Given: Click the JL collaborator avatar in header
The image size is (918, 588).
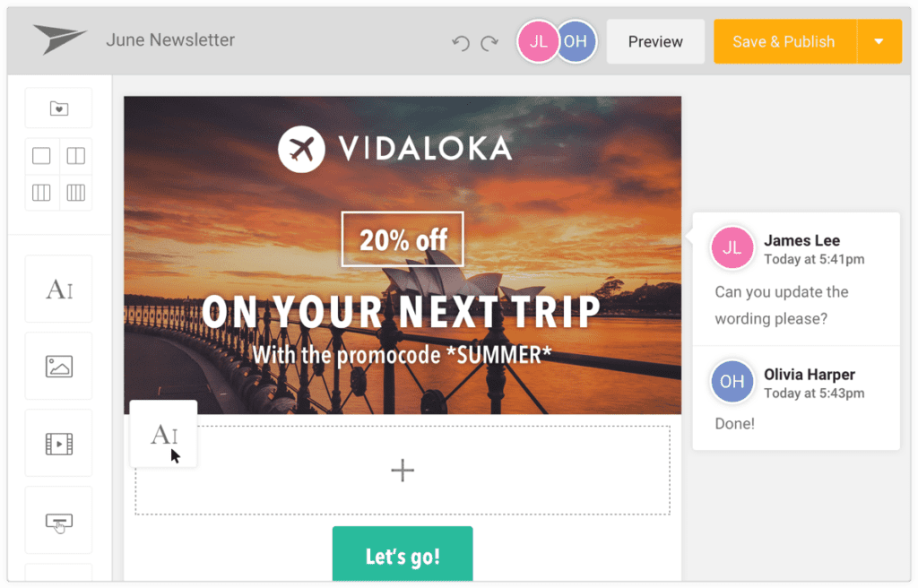Looking at the screenshot, I should pos(537,41).
